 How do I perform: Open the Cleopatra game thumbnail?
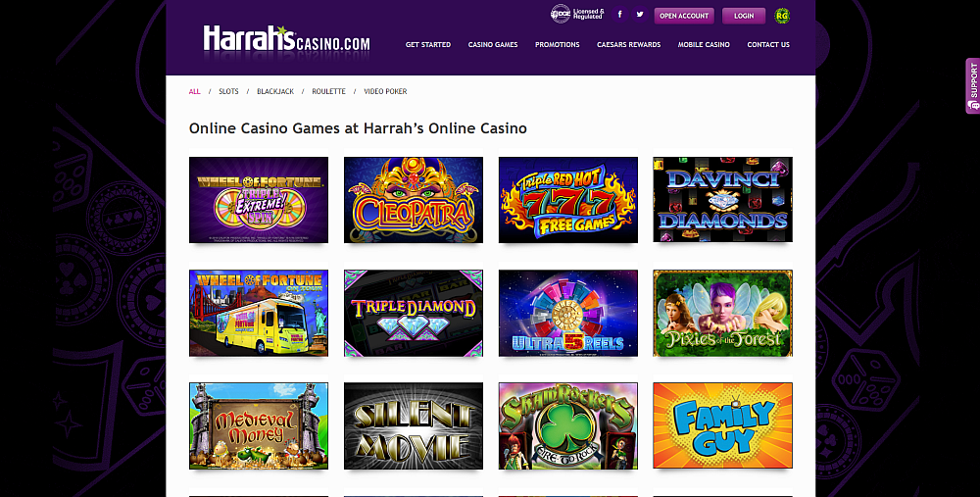click(414, 200)
